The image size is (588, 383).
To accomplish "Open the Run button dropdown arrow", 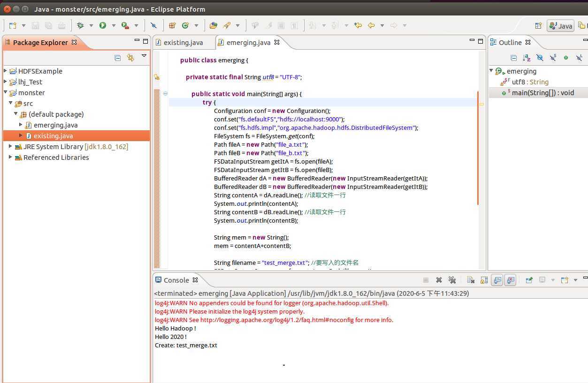I will coord(114,25).
